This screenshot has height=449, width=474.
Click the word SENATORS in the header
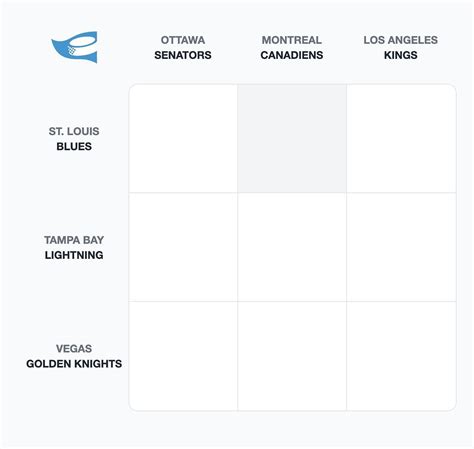(x=183, y=55)
